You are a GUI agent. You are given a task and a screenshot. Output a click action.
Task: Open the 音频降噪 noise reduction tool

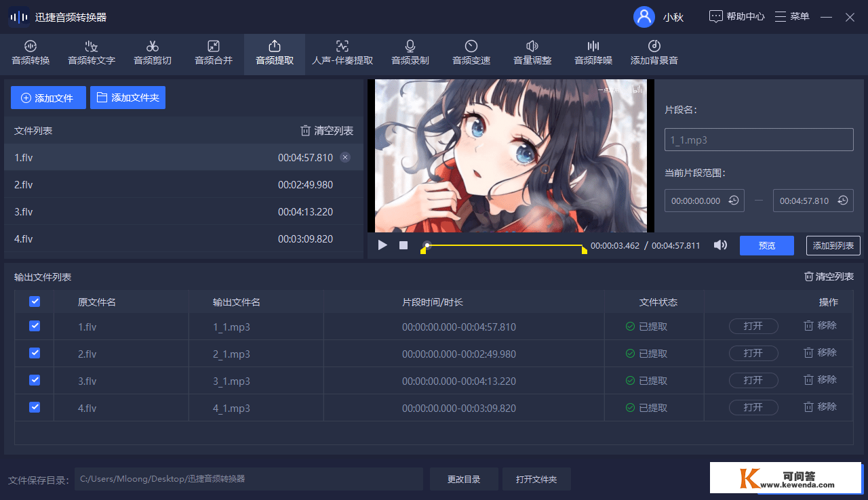(x=593, y=53)
